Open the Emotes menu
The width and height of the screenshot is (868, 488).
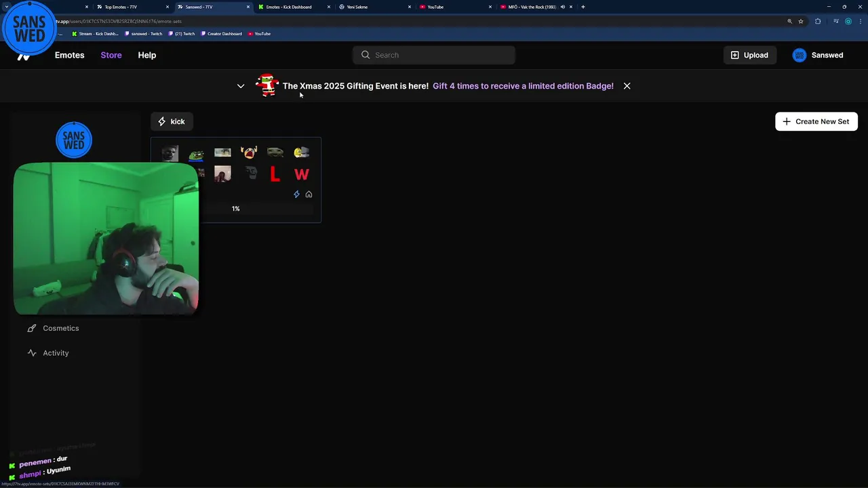click(70, 55)
